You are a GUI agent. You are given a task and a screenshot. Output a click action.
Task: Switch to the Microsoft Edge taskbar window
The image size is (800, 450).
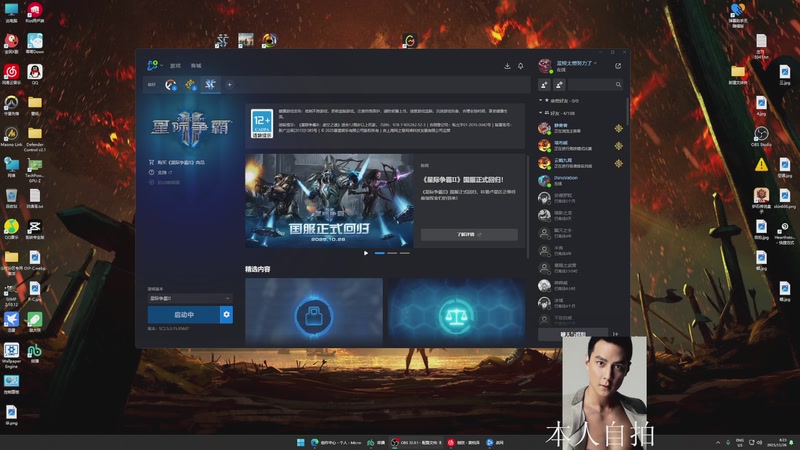[x=336, y=442]
